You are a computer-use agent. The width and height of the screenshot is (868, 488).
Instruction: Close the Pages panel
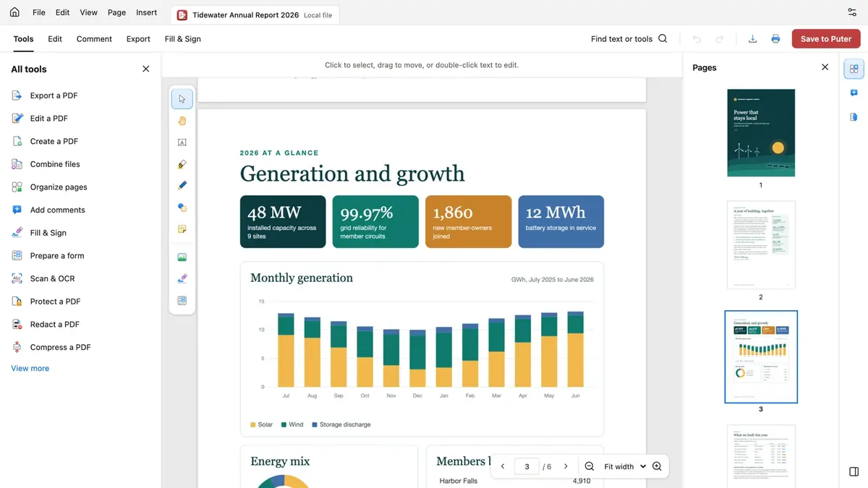825,67
